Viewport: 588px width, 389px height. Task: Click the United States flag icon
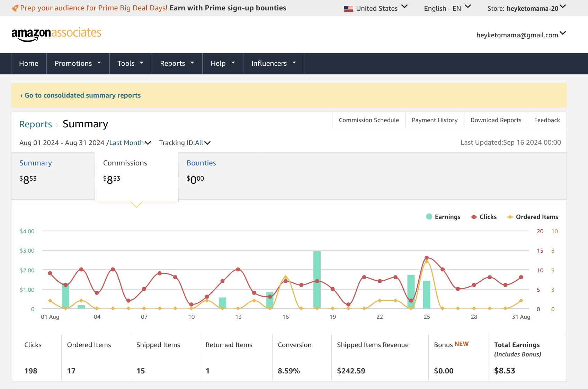[x=348, y=9]
